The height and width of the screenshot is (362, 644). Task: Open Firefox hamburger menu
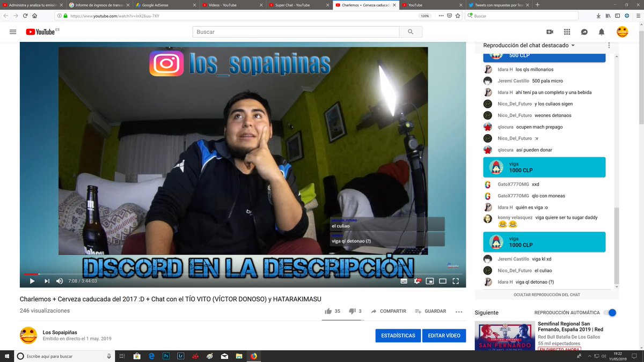(x=638, y=16)
